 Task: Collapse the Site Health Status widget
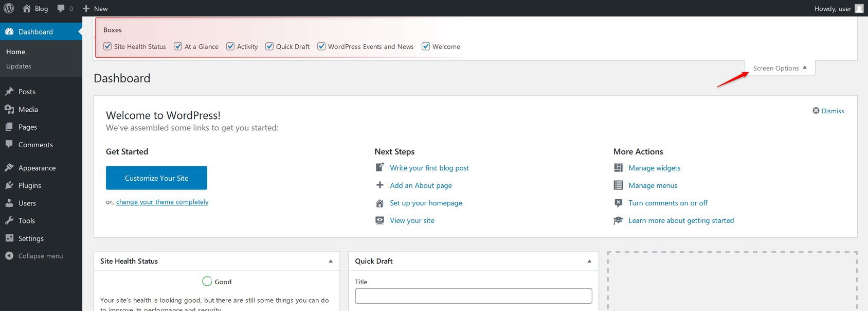[x=331, y=261]
